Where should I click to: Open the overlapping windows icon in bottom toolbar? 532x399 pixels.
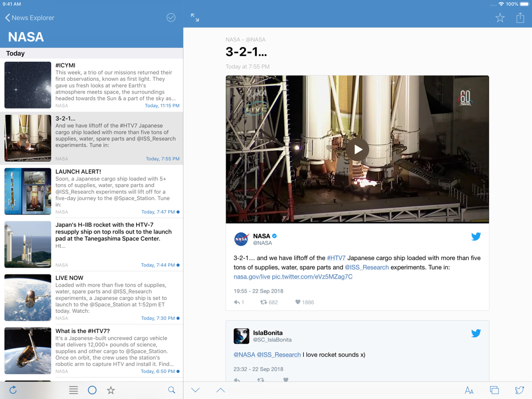click(494, 390)
